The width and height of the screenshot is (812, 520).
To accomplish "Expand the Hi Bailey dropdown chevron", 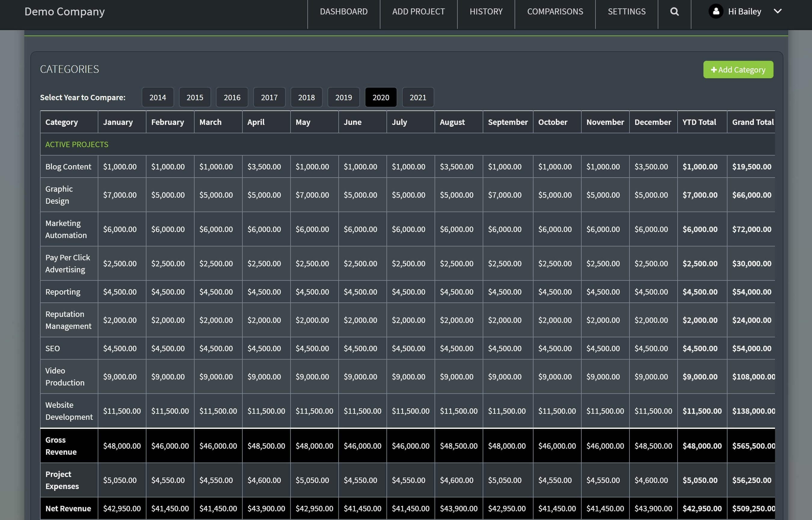I will [777, 11].
